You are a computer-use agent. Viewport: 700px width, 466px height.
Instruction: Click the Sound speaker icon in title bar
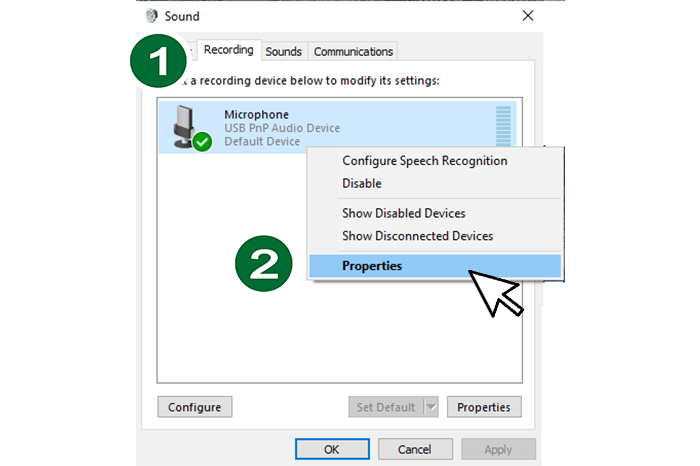(151, 16)
